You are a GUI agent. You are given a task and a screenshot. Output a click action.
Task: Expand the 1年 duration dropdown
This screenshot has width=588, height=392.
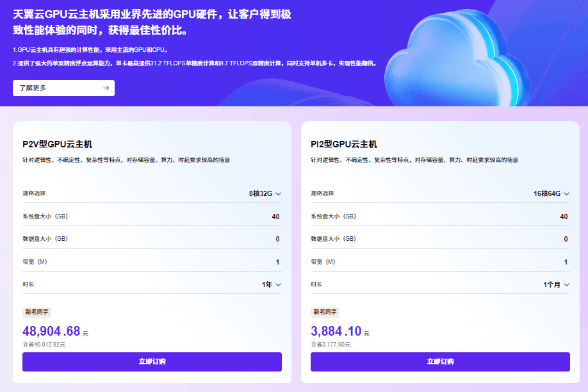(272, 284)
